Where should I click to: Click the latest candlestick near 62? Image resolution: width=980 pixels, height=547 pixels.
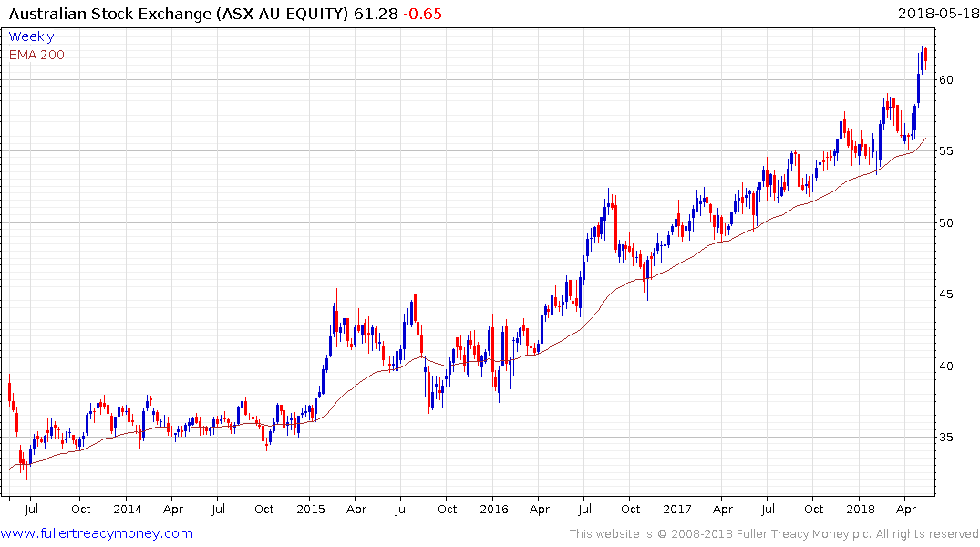(x=925, y=58)
